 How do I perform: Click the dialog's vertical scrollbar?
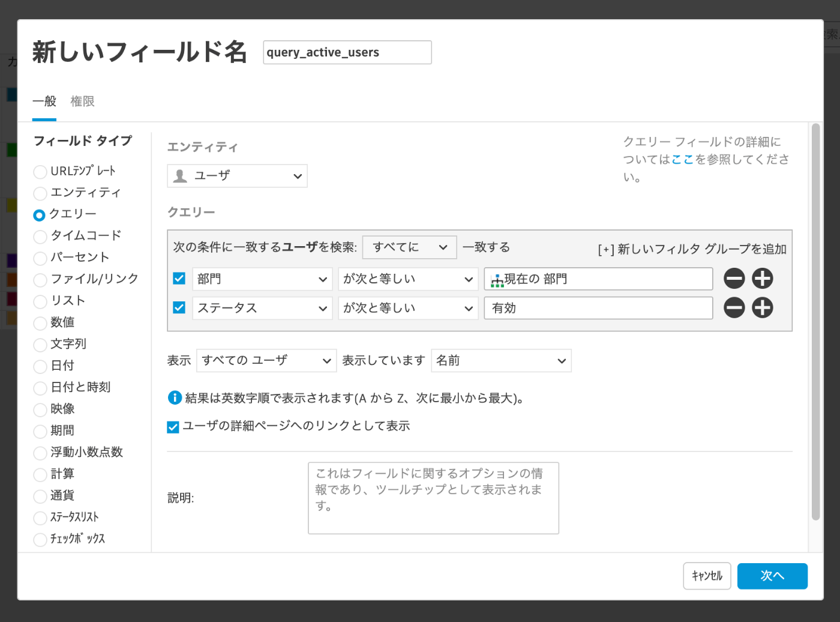815,322
